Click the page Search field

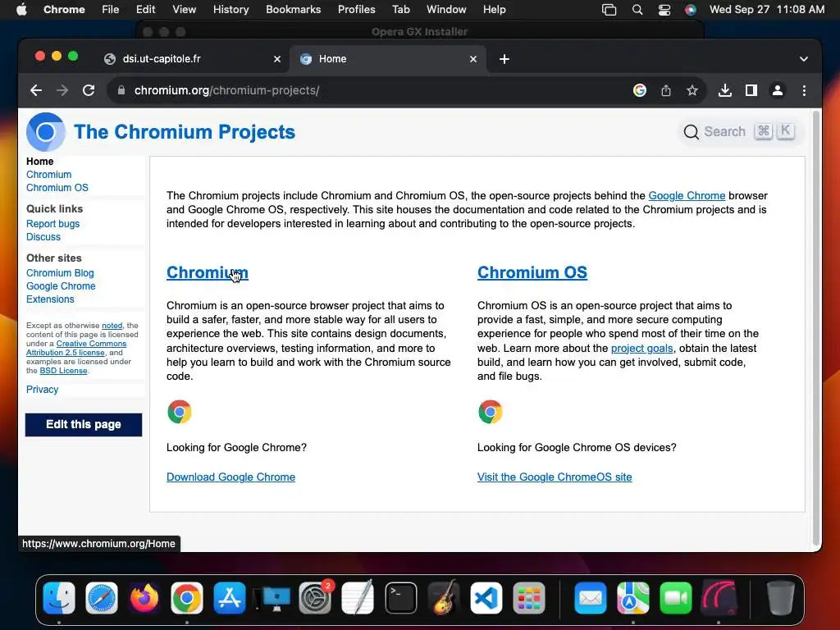coord(740,132)
